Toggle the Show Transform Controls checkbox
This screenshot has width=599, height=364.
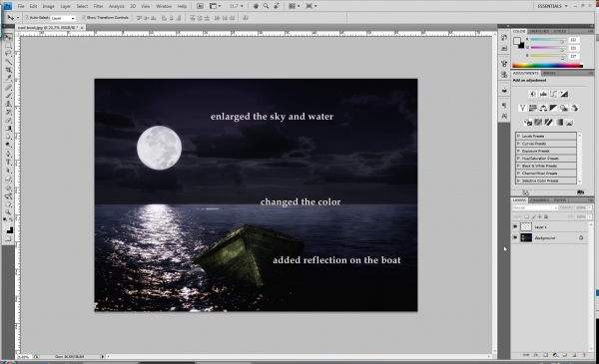pyautogui.click(x=84, y=18)
